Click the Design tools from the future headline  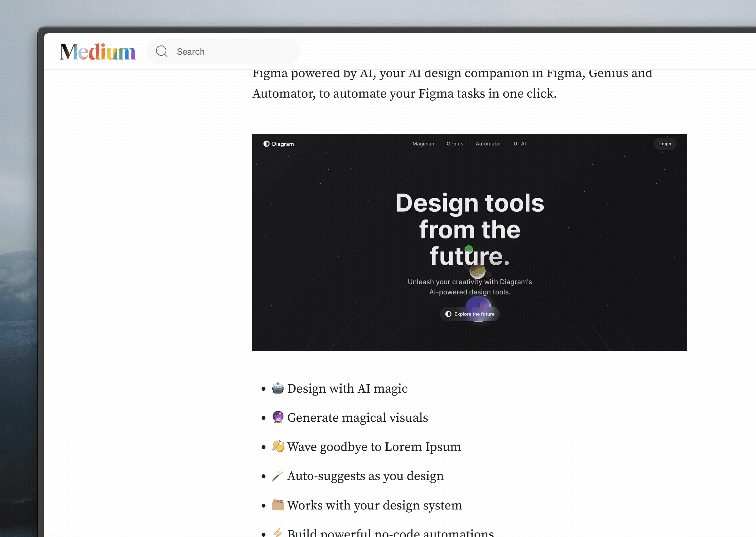[469, 229]
